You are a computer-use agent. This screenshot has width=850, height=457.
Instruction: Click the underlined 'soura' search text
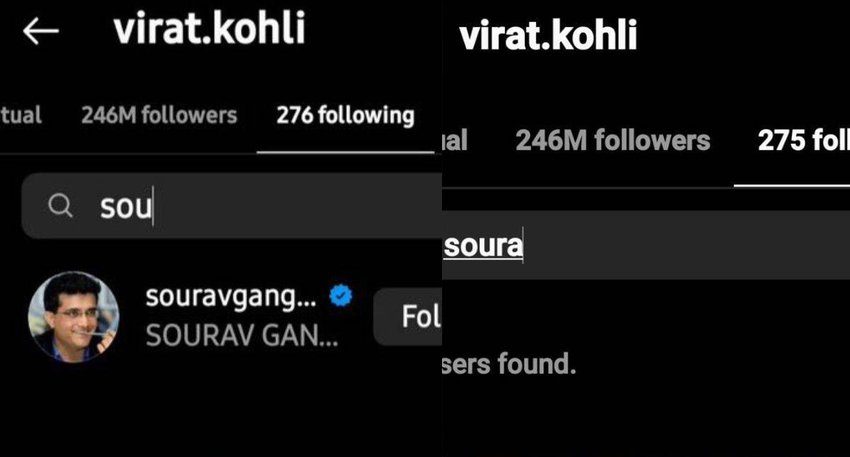click(x=483, y=246)
